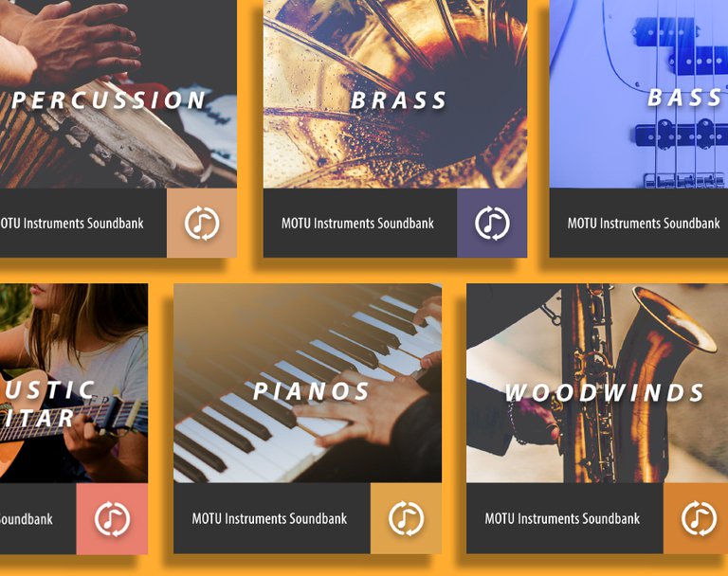The height and width of the screenshot is (576, 728).
Task: Click the Acoustic Guitar card's pink music icon
Action: (x=113, y=519)
